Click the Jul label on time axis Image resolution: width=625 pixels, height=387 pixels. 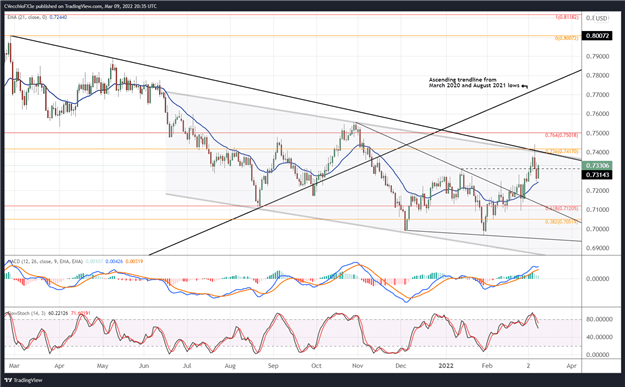coord(187,365)
